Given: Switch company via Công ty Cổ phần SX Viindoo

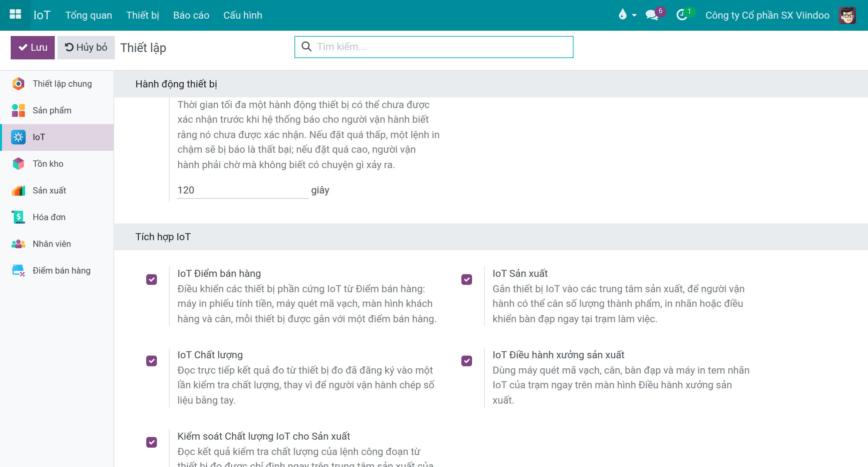Looking at the screenshot, I should coord(767,15).
